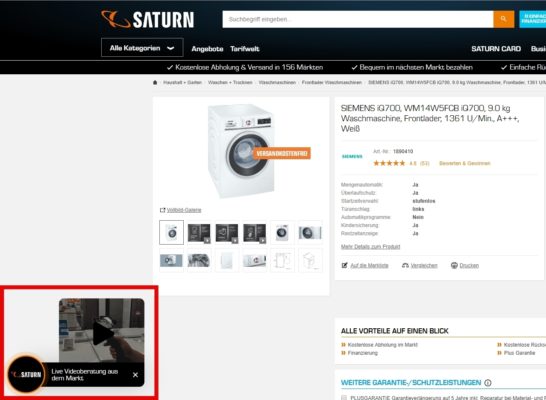Click Live Videoberatung aus dem Markt text
Viewport: 546px width, 400px height.
(x=85, y=375)
